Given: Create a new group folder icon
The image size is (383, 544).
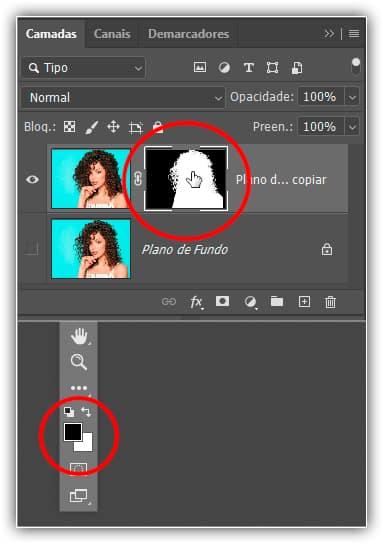Looking at the screenshot, I should 277,301.
